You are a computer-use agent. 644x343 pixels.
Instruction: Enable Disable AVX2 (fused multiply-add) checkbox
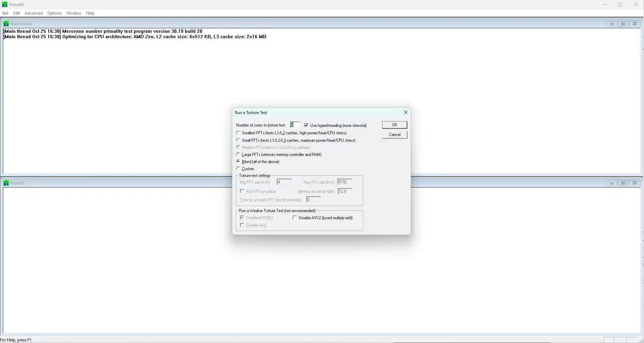coord(295,218)
